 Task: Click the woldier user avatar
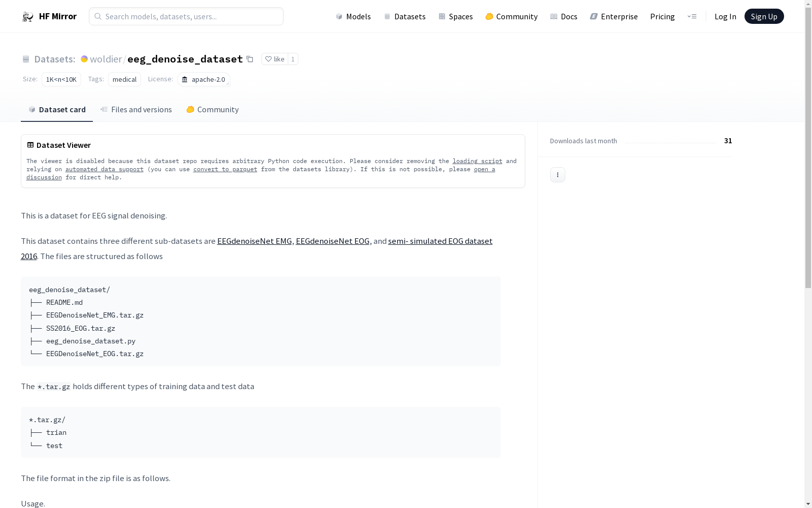[84, 59]
